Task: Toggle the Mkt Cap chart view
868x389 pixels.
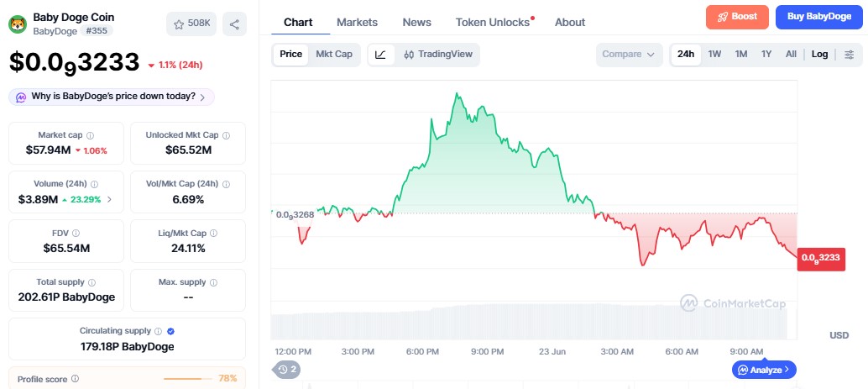Action: pos(334,55)
